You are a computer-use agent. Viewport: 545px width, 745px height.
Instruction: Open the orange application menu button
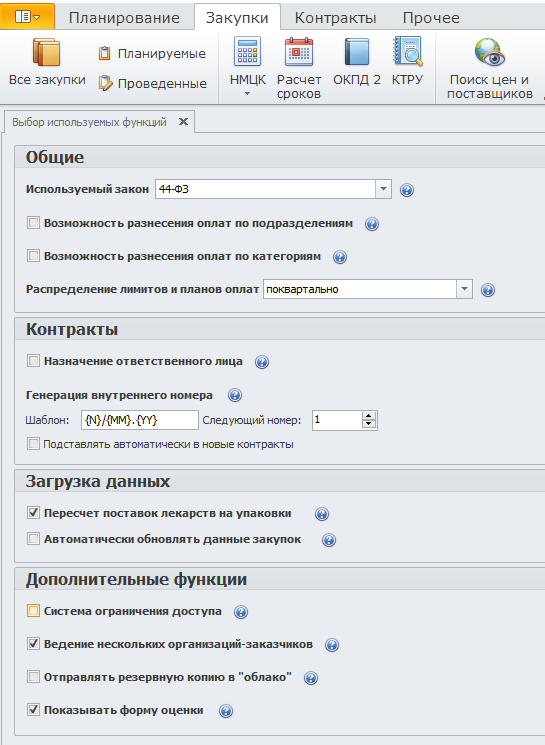click(x=27, y=17)
